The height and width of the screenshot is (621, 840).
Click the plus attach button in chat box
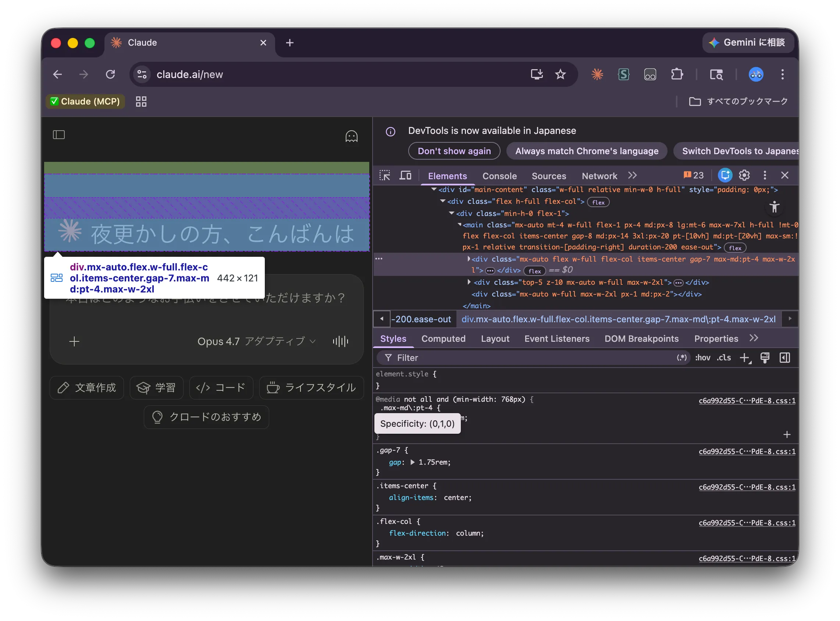point(74,341)
